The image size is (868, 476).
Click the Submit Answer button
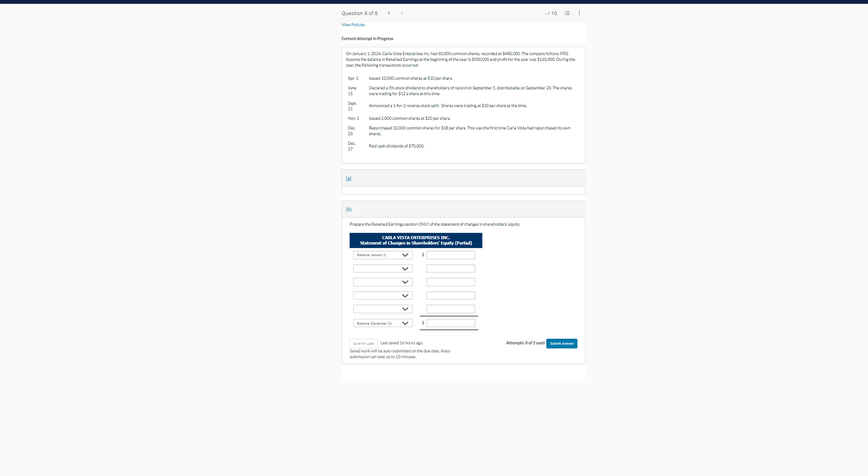(561, 343)
